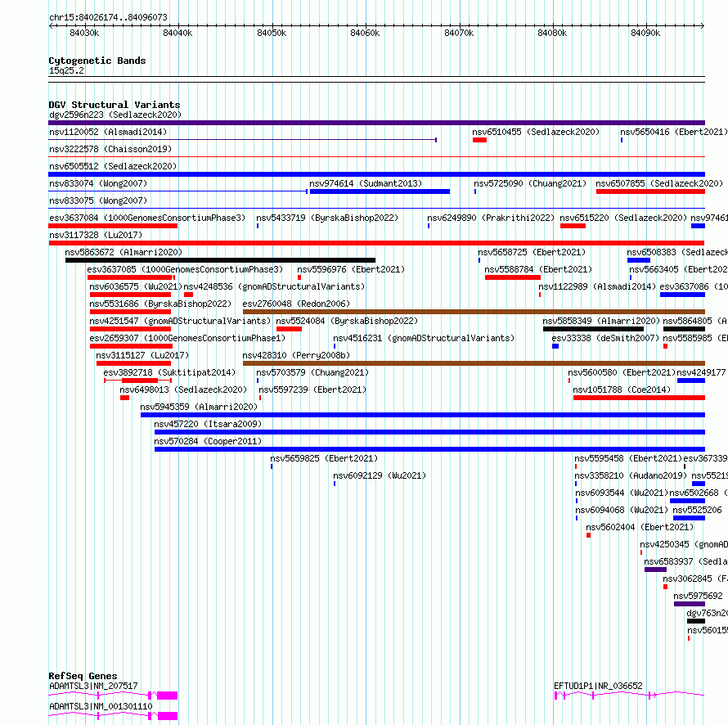Viewport: 728px width, 725px height.
Task: Select the nsv6094068 (Wu2021) label
Action: (x=622, y=510)
